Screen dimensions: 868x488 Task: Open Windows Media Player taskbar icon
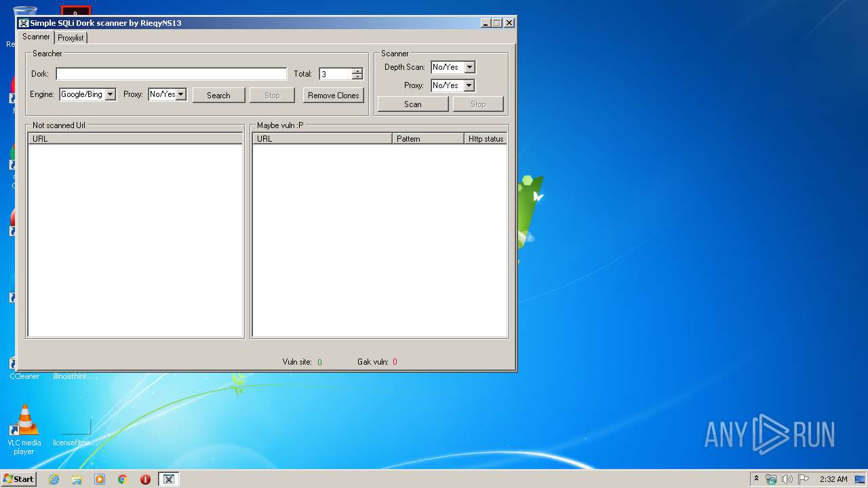(100, 479)
